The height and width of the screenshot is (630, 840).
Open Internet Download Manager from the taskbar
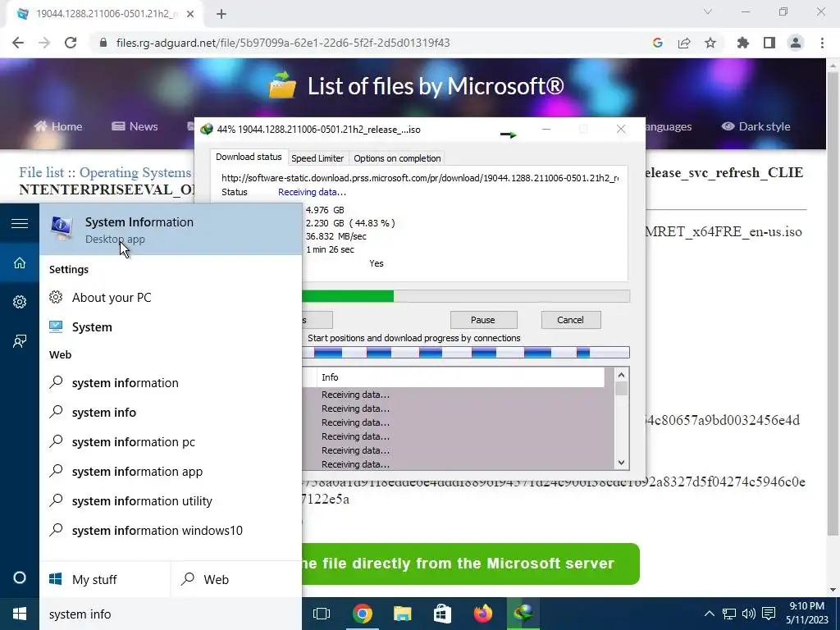click(x=523, y=614)
